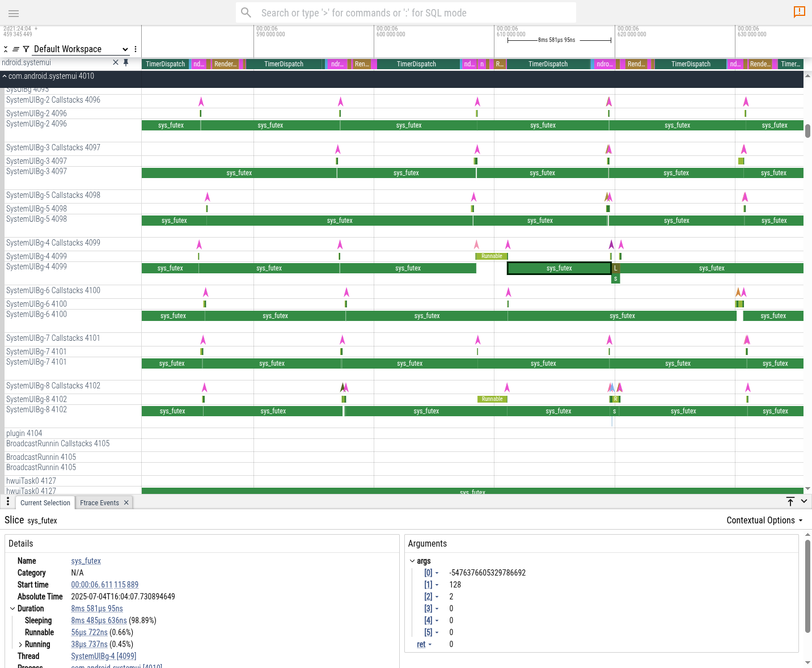Viewport: 812px width, 668px height.
Task: Collapse the args tree in the Arguments panel
Action: click(x=412, y=561)
